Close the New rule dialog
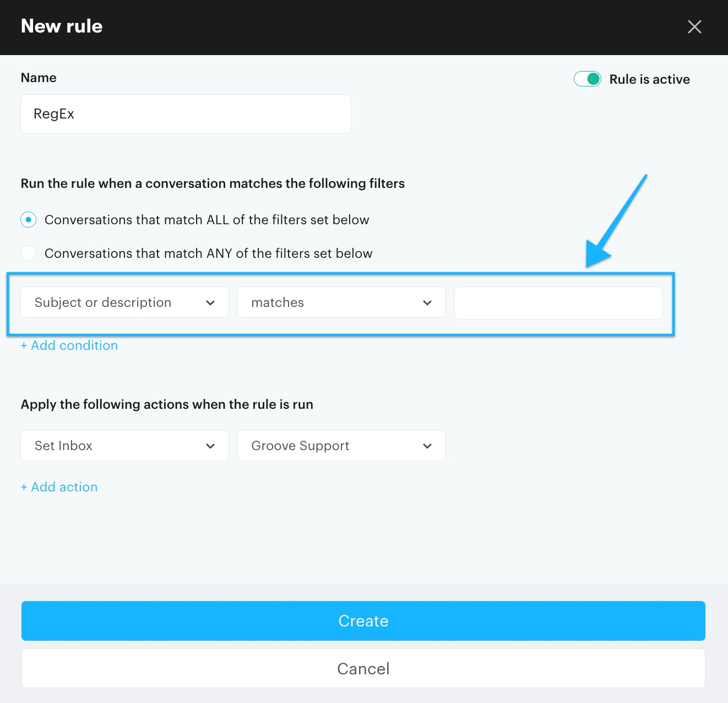 [694, 26]
